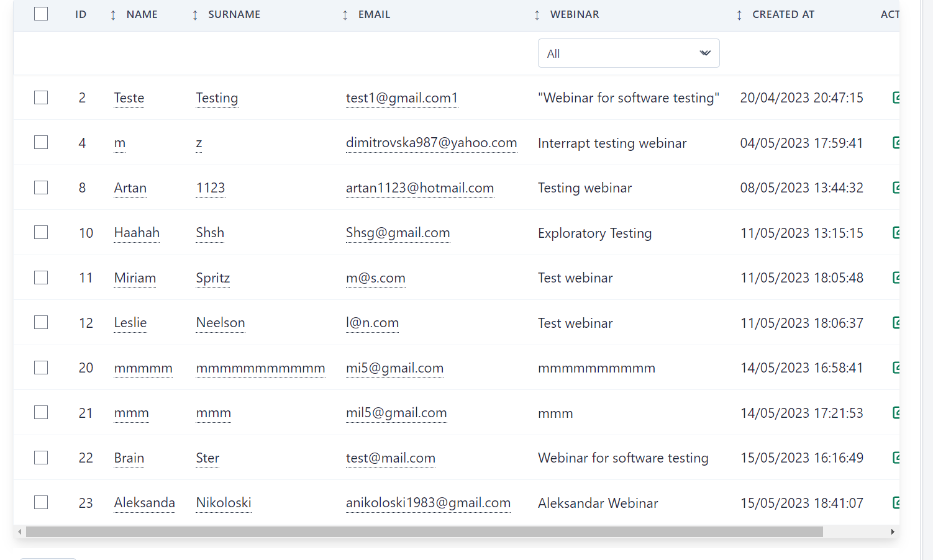Sort table by the ID column arrows

coord(112,15)
